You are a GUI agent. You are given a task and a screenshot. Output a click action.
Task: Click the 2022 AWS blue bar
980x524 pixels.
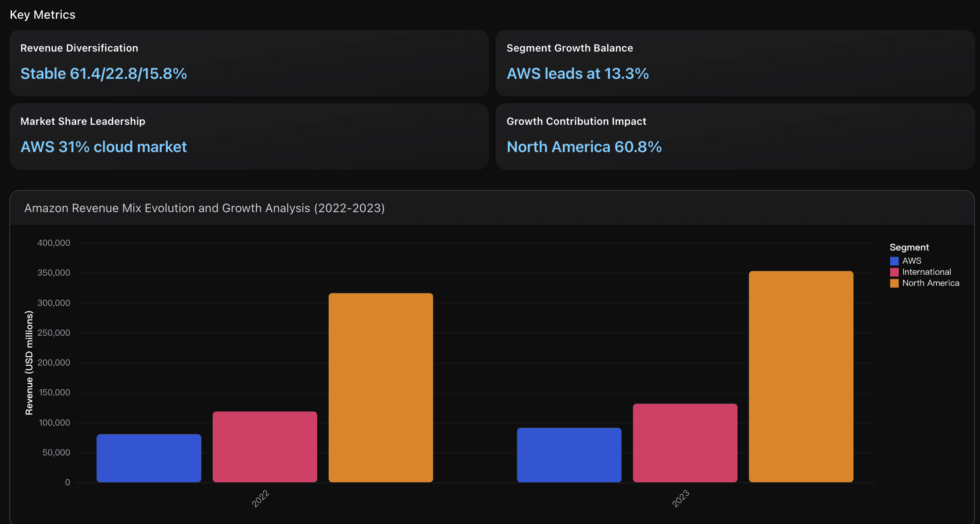pos(149,458)
